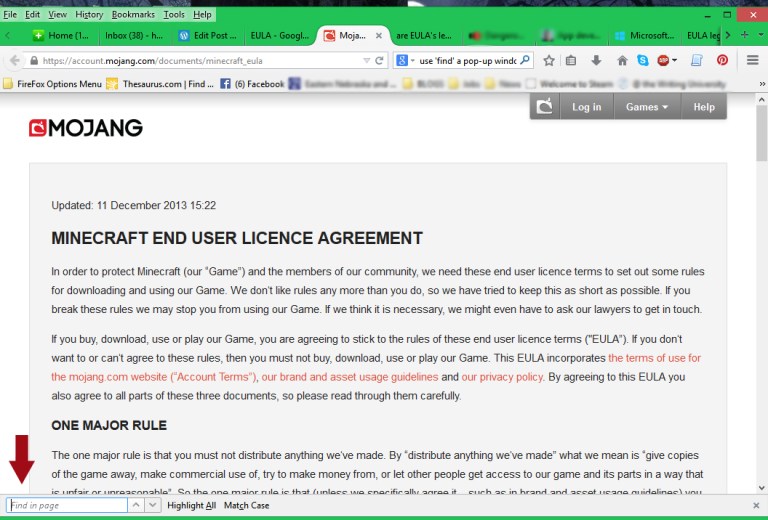Find the next match with the down arrow
Screen dimensions: 768x520
point(152,505)
